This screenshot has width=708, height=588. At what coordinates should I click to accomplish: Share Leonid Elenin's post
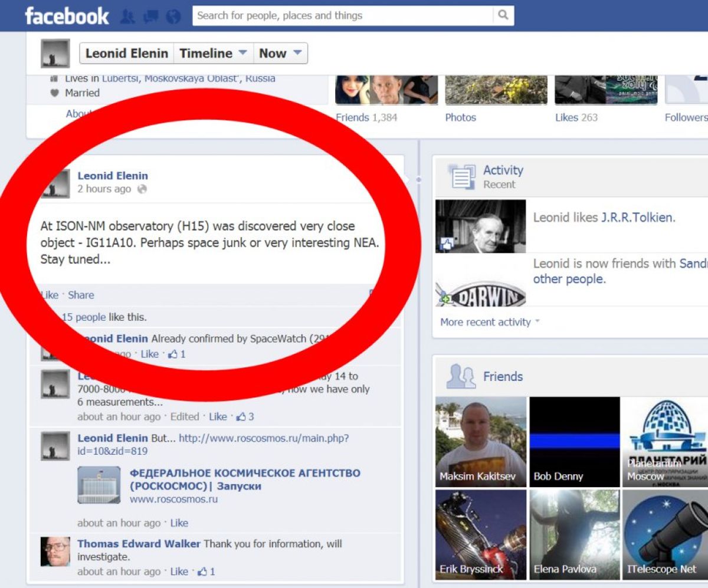(x=81, y=295)
